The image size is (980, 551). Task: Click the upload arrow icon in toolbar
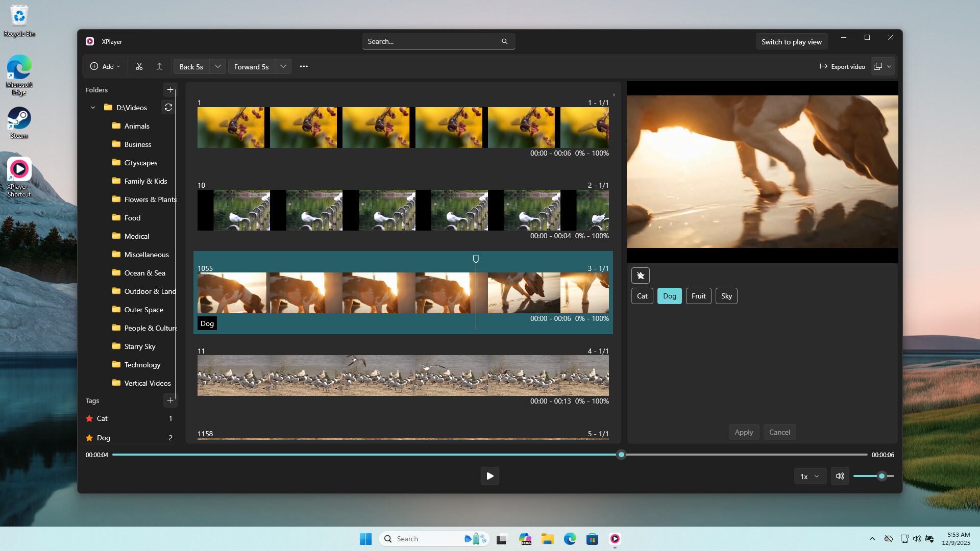(159, 66)
